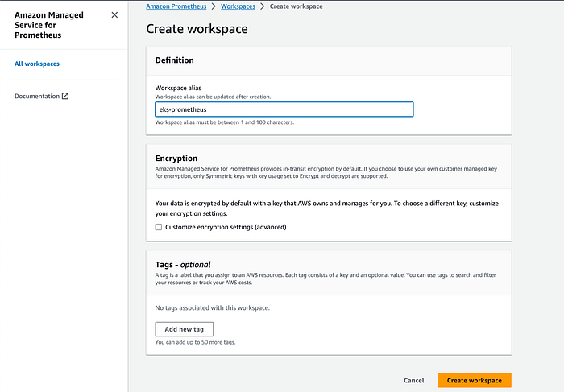
Task: Cancel the workspace creation
Action: [x=413, y=380]
